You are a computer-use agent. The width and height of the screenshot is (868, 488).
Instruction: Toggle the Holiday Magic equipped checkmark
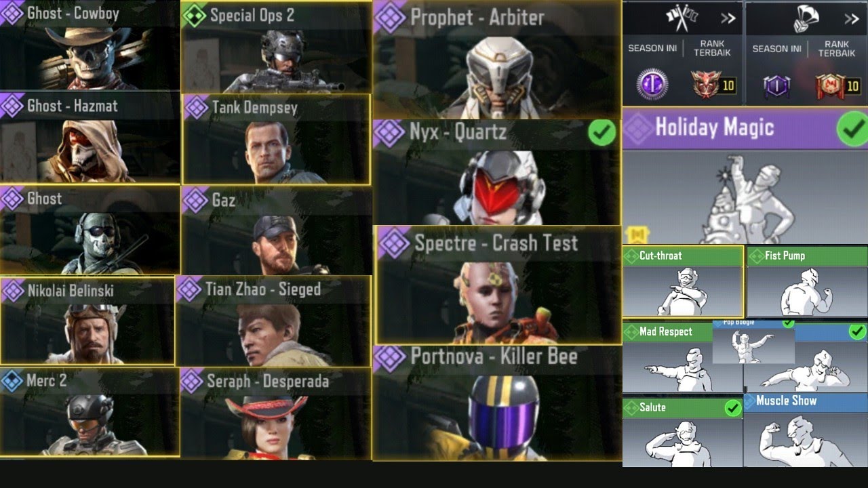tap(852, 129)
